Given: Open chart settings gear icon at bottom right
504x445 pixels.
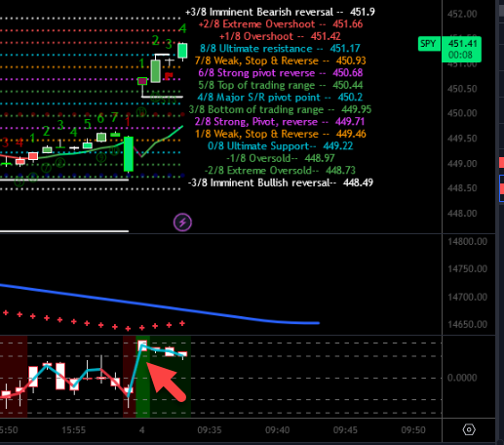Looking at the screenshot, I should 469,429.
